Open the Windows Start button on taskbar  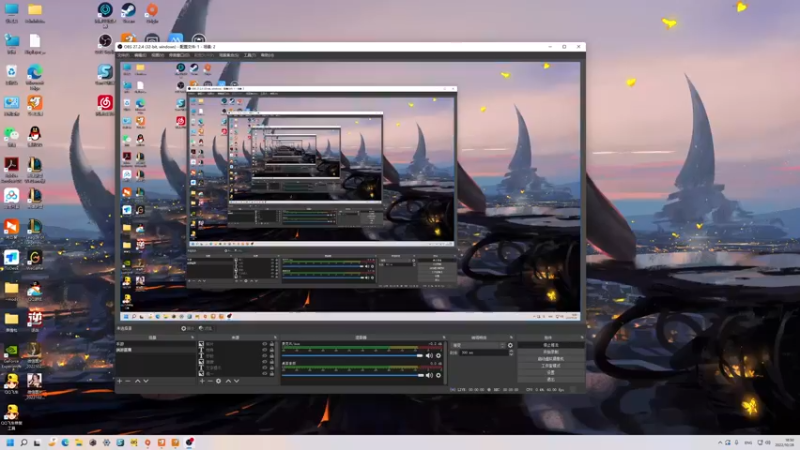(10, 442)
